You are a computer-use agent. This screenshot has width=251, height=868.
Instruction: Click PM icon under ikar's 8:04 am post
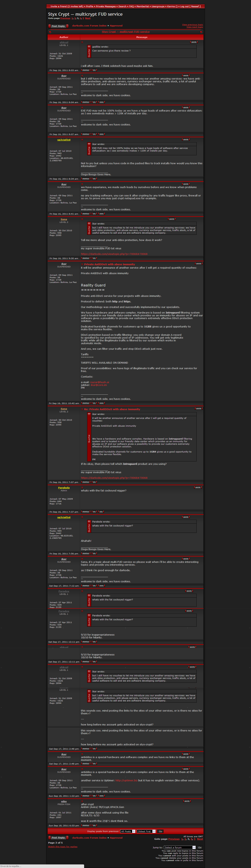[94, 102]
